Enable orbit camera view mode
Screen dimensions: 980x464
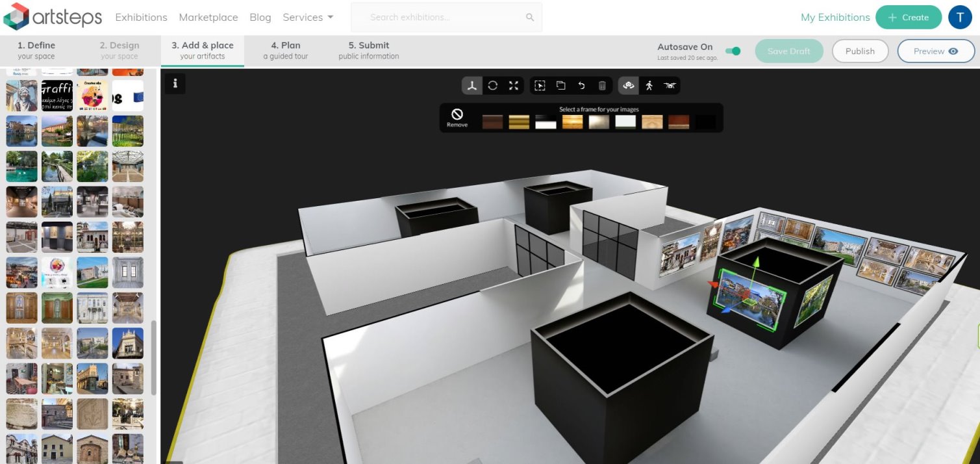[x=628, y=86]
